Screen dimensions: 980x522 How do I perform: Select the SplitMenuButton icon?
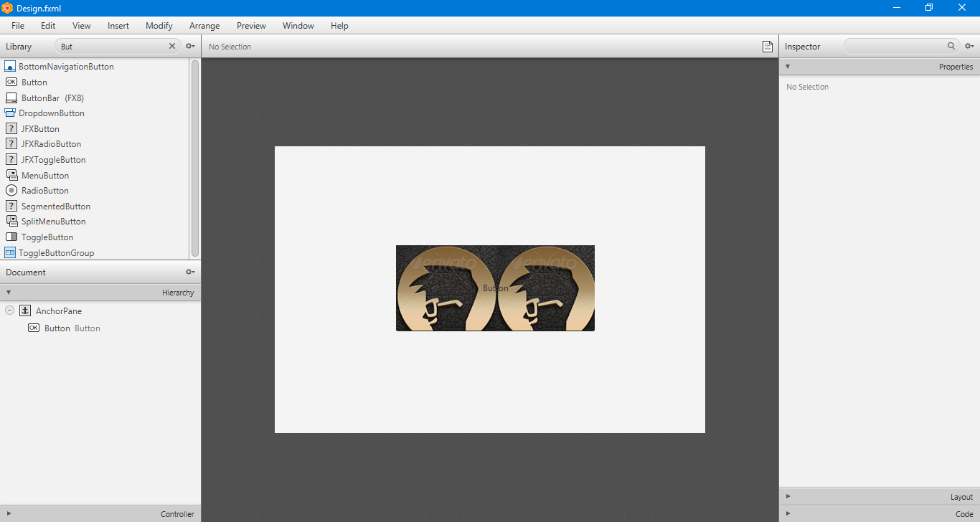[11, 222]
